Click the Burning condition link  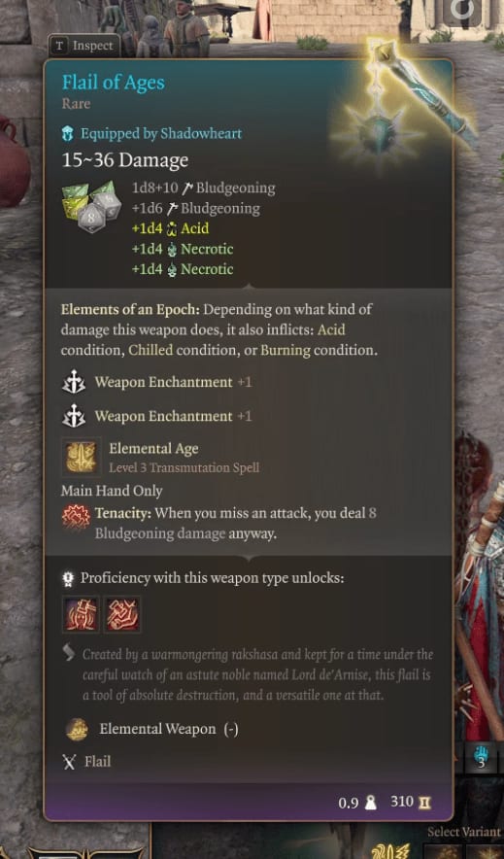tap(286, 350)
